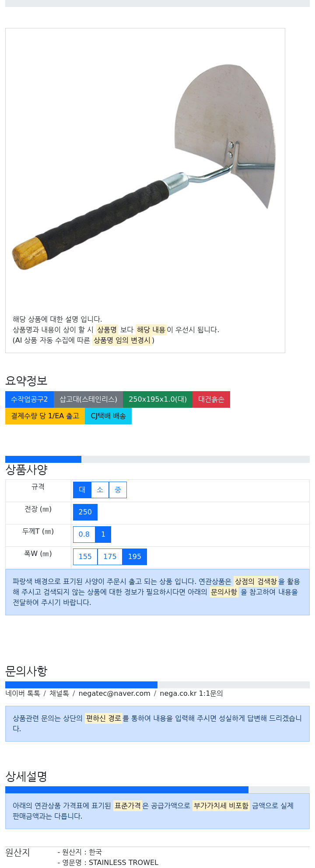315x868 pixels.
Task: Select 소 size option
Action: click(x=100, y=490)
